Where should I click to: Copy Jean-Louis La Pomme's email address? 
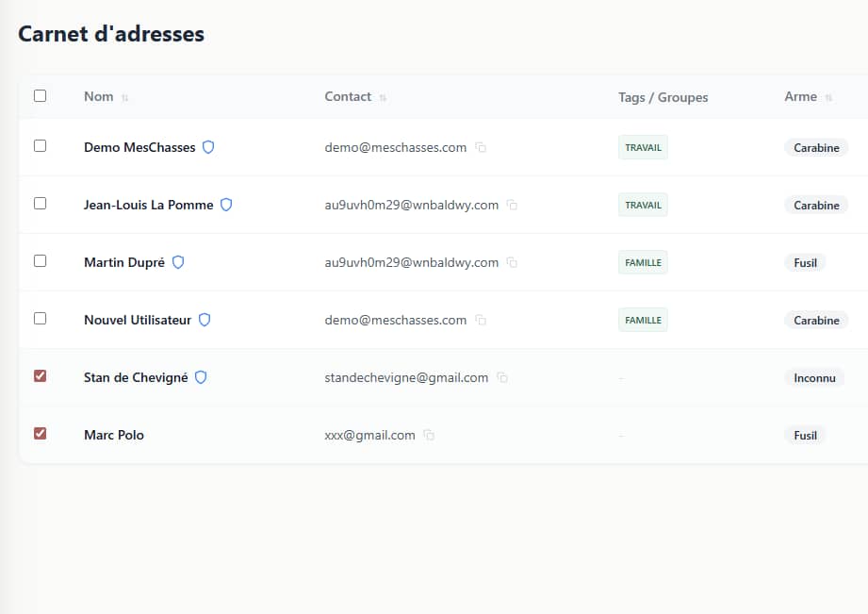point(513,206)
